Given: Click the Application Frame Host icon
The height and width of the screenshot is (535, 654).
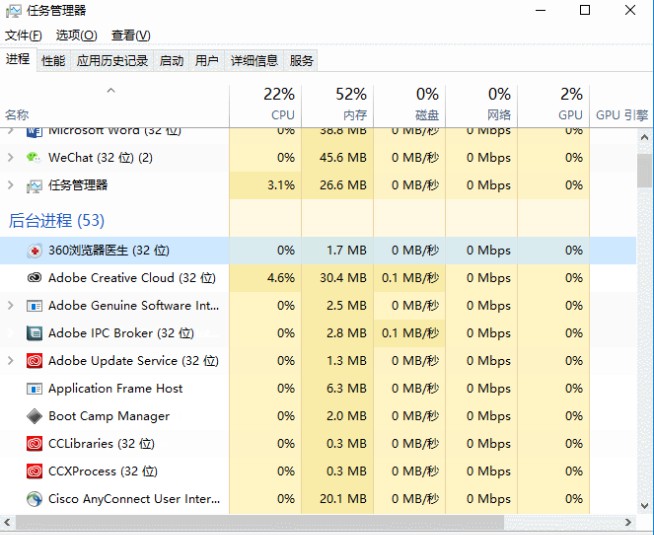Looking at the screenshot, I should pyautogui.click(x=33, y=388).
